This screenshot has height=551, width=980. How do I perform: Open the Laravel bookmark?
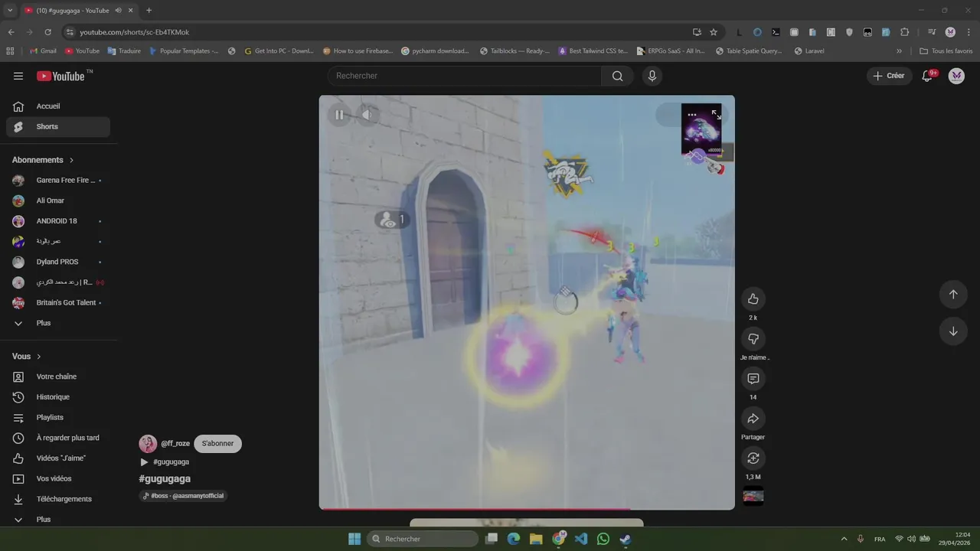click(x=809, y=51)
